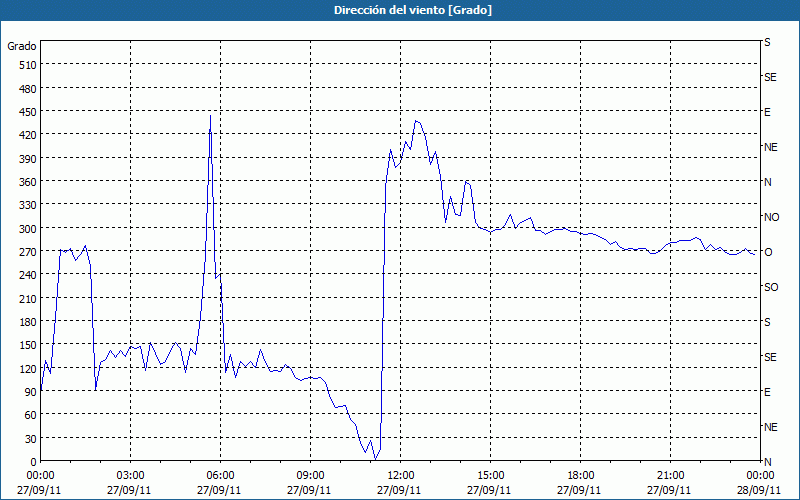Viewport: 800px width, 500px height.
Task: Select the 06:00 time axis label
Action: [x=220, y=476]
